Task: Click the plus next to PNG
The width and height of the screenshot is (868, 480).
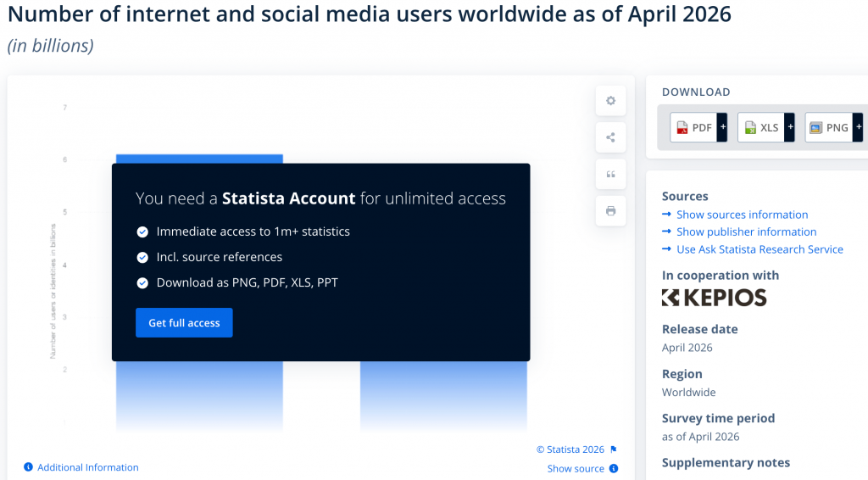Action: pyautogui.click(x=858, y=127)
